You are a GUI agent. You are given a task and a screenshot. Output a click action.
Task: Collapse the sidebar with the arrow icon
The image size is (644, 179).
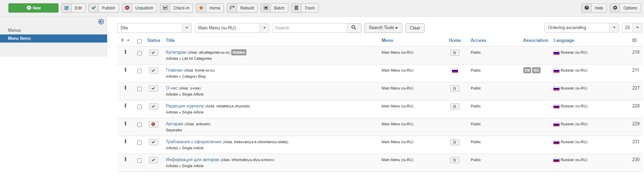[x=101, y=22]
